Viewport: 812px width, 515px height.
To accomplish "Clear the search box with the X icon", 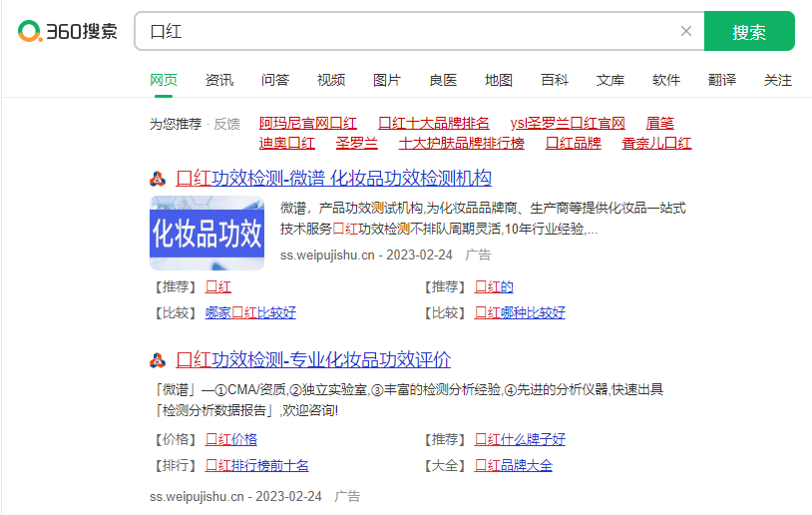I will (686, 31).
